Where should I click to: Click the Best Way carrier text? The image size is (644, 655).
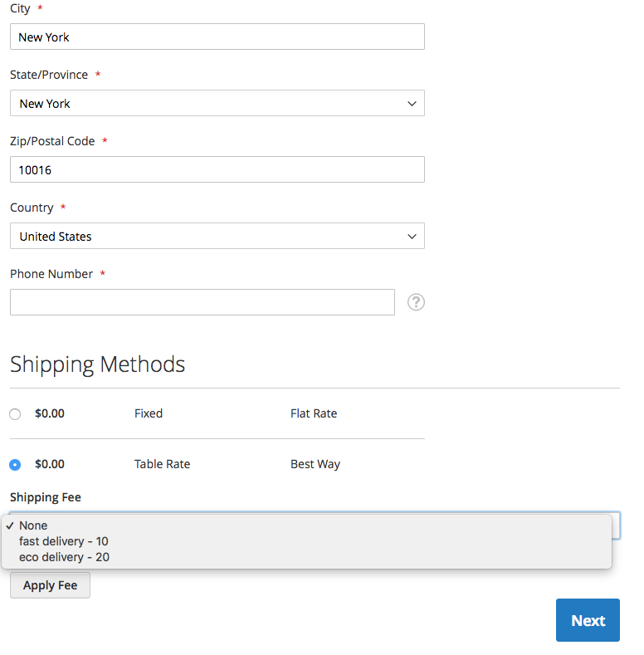point(315,464)
